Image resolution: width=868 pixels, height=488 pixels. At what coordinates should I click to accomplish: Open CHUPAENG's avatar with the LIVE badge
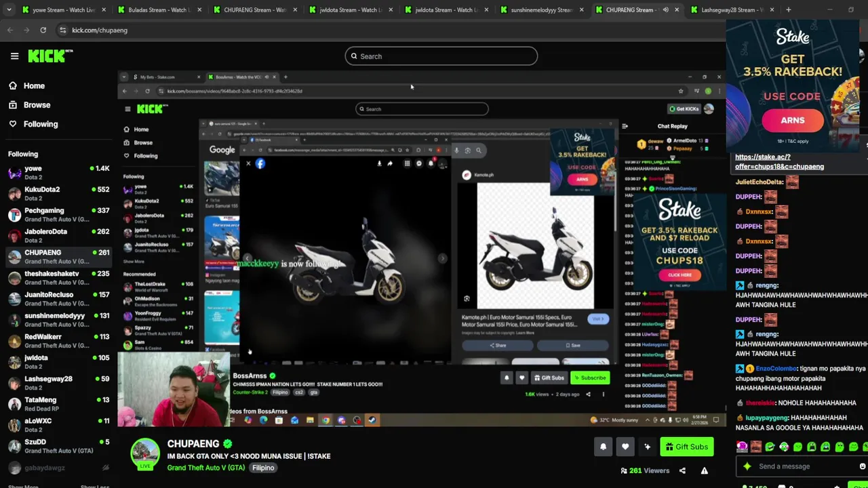pos(145,453)
